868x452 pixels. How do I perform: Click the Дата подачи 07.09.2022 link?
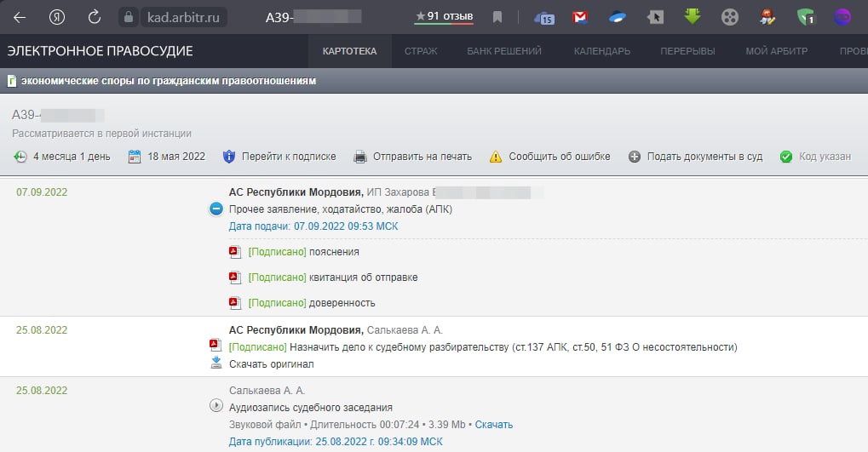(313, 226)
